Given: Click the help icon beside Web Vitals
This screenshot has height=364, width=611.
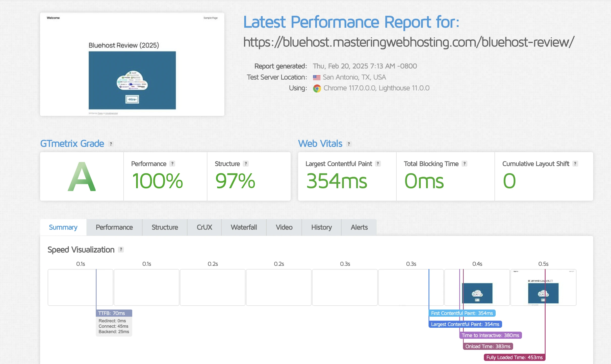Looking at the screenshot, I should click(349, 144).
